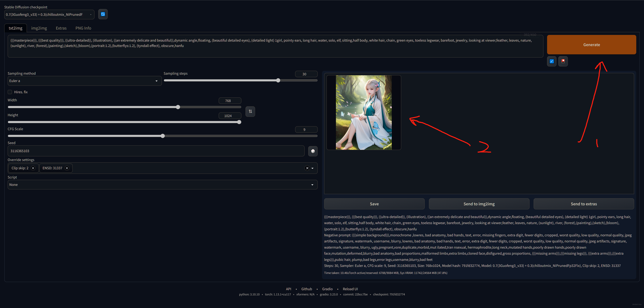Swap width and height values
Screen dimensions: 644x308
[250, 112]
